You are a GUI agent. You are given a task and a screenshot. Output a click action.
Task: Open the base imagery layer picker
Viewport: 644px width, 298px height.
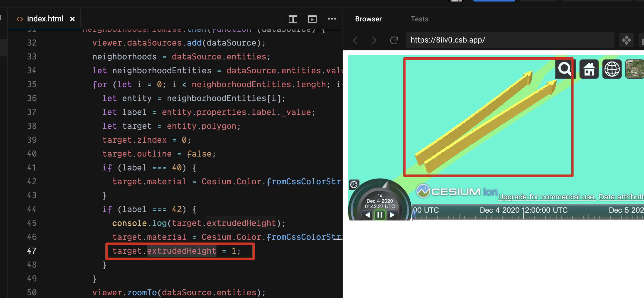pyautogui.click(x=634, y=69)
